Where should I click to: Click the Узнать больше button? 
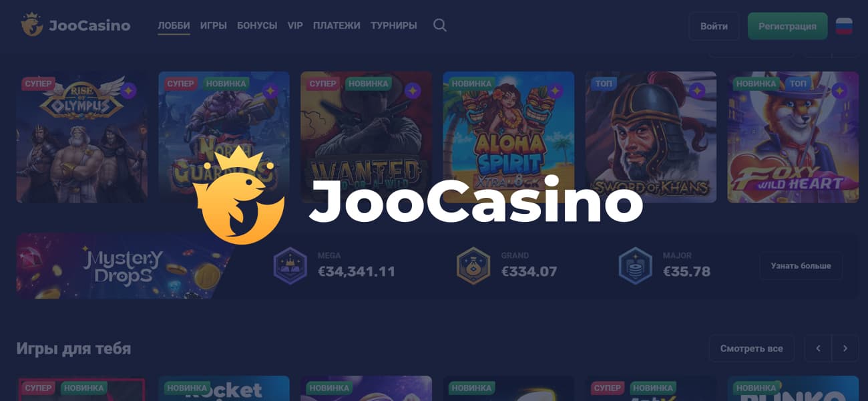801,266
